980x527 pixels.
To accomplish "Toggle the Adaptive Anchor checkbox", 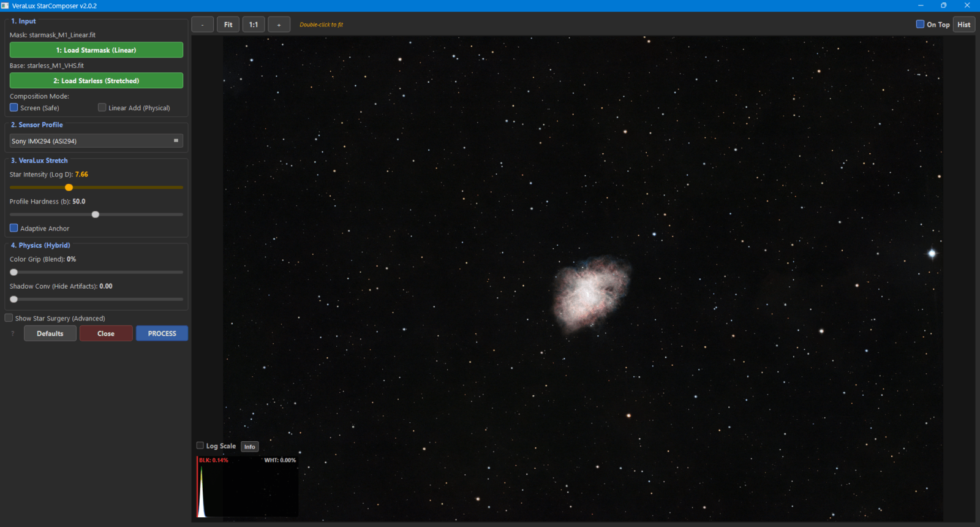I will (x=14, y=228).
